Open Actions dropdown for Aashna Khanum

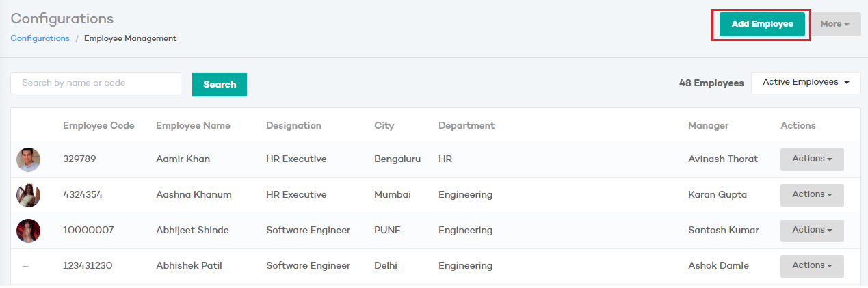(812, 195)
